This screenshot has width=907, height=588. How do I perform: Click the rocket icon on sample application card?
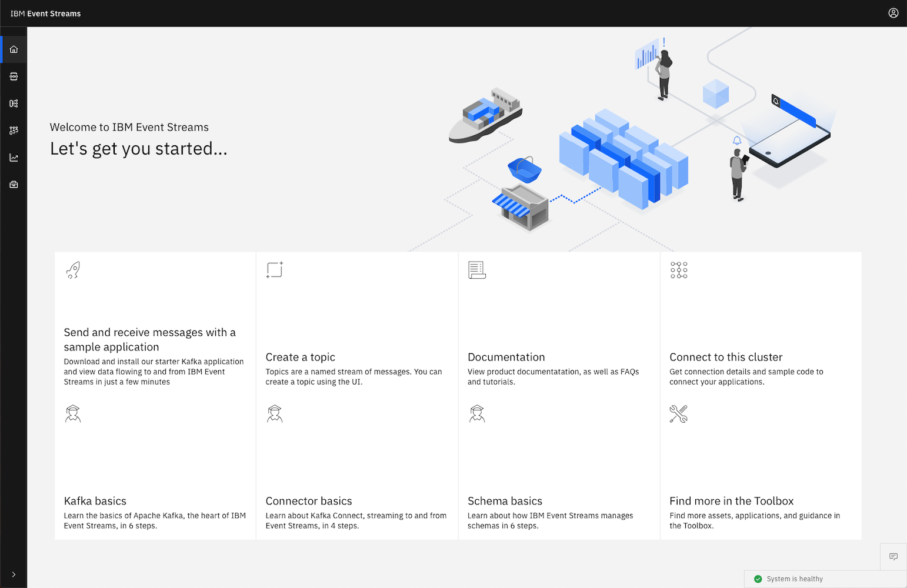click(x=73, y=270)
